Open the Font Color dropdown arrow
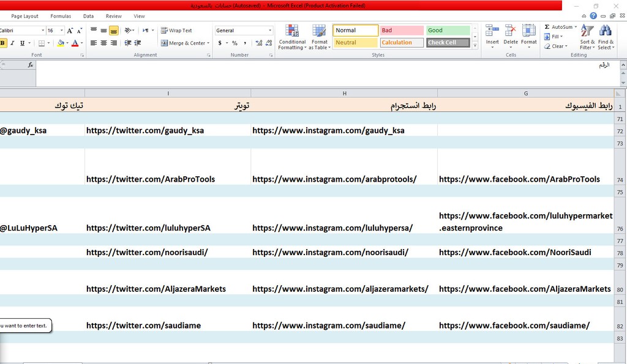Viewport: 627px width, 364px height. coord(81,43)
